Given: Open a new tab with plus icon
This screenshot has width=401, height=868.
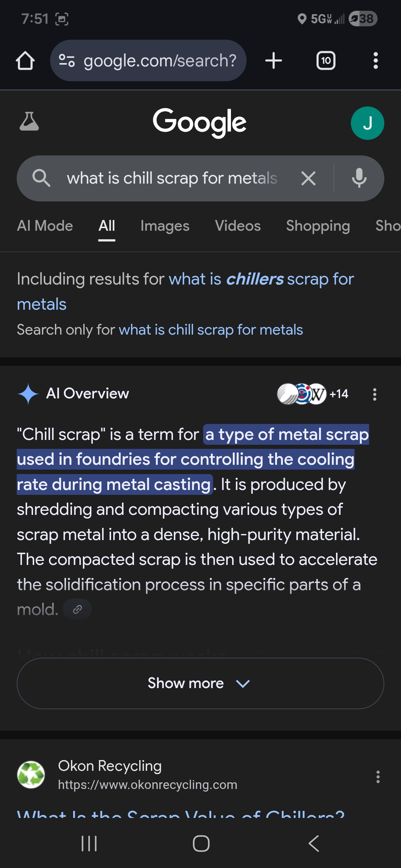Looking at the screenshot, I should [274, 60].
